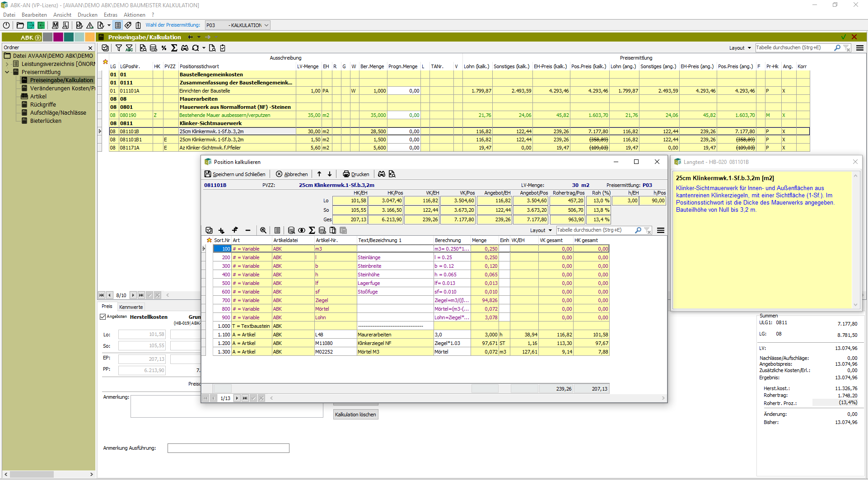Click the sum (Σ) icon in the Preiseingabe toolbar
Screen dimensions: 868x480
pos(174,48)
